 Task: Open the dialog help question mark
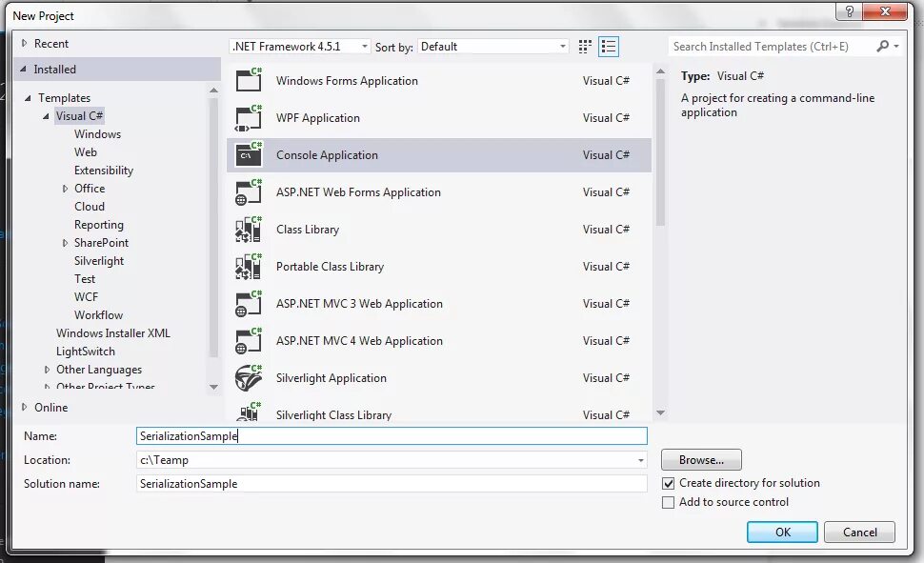(x=849, y=11)
